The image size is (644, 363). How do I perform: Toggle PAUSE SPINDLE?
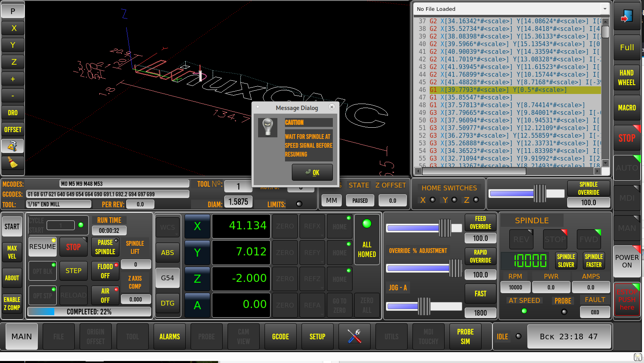tap(105, 247)
